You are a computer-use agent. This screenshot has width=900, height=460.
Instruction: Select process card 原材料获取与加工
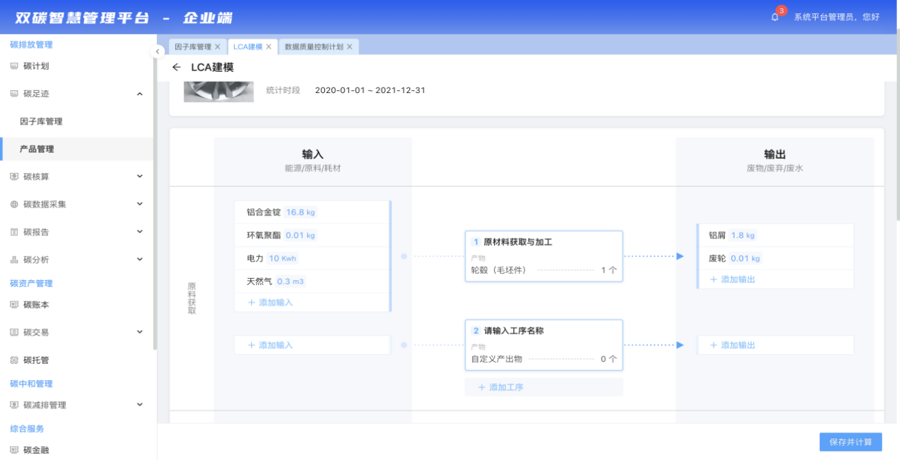pyautogui.click(x=544, y=256)
